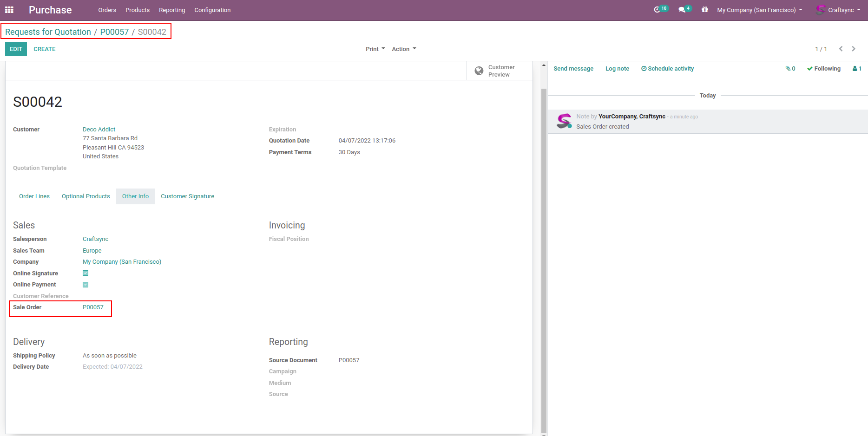Open the Deco Addict customer link

pos(99,130)
